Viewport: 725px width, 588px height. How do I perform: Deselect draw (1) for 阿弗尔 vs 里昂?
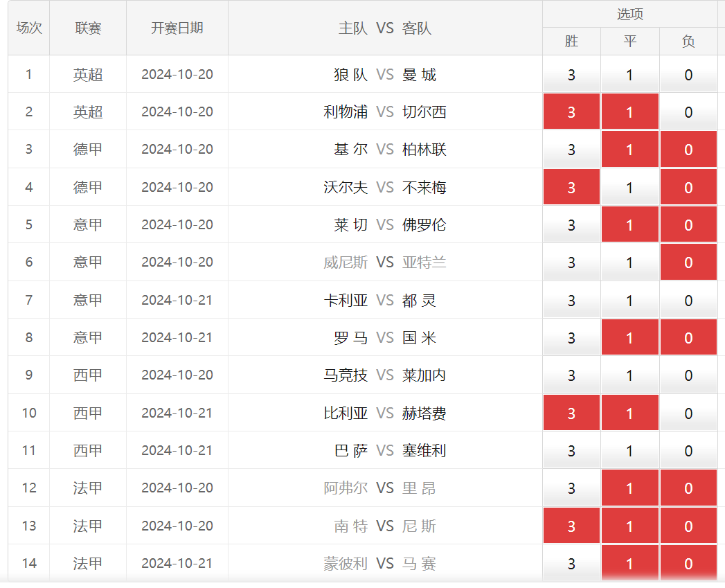629,488
